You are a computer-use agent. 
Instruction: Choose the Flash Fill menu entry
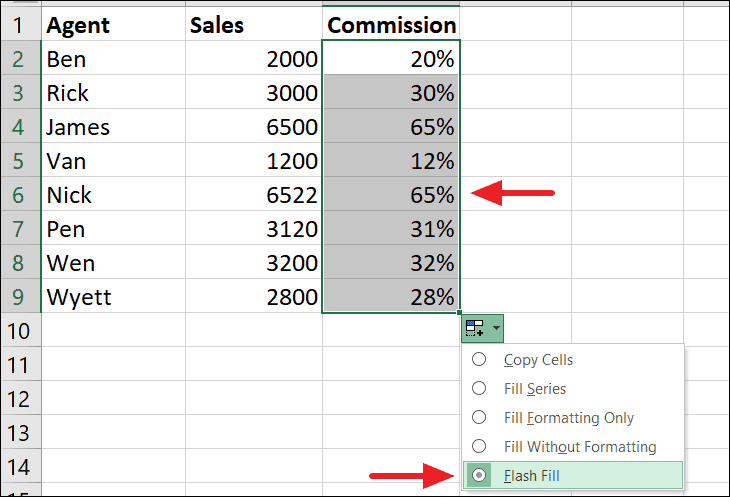(573, 476)
